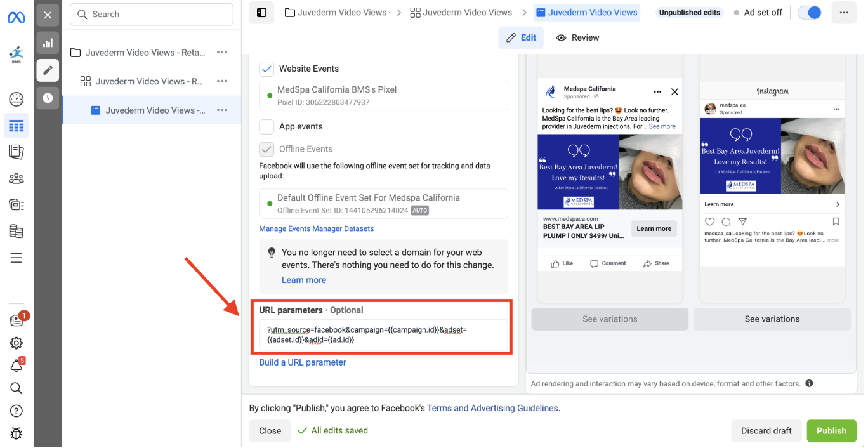
Task: Open the notifications bell with 5 badge
Action: coord(16,366)
